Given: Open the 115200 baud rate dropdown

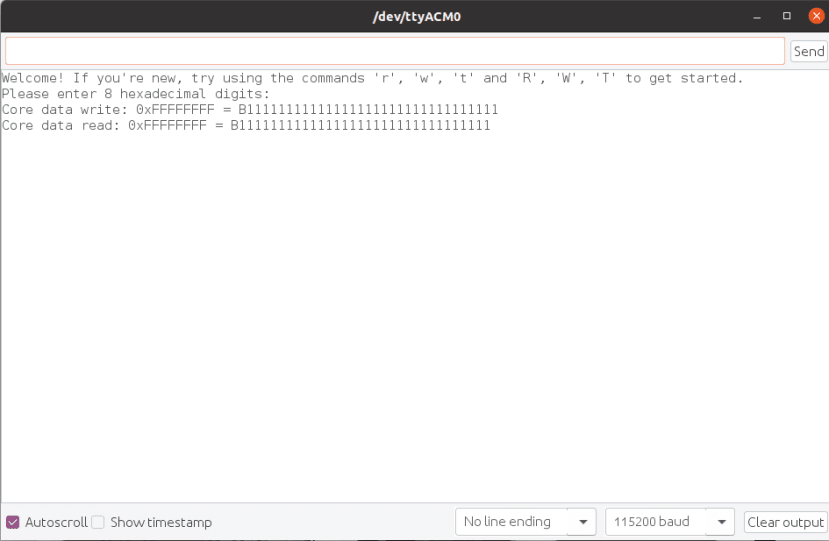Looking at the screenshot, I should click(669, 522).
